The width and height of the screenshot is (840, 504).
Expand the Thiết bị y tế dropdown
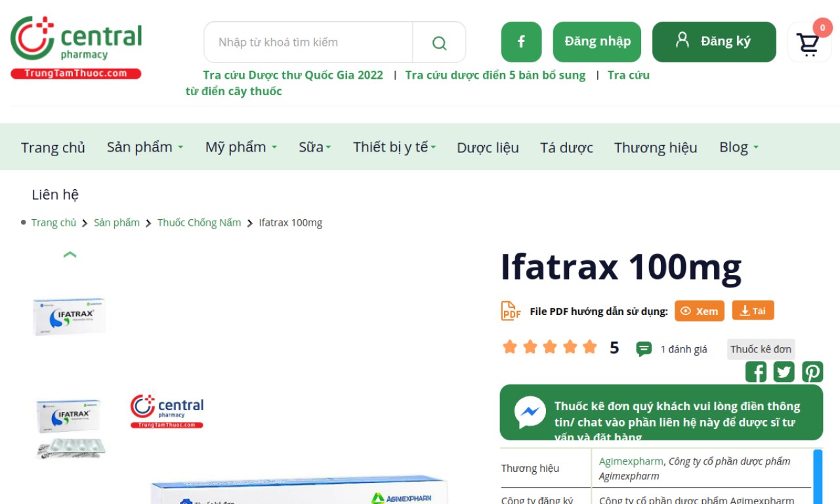394,147
